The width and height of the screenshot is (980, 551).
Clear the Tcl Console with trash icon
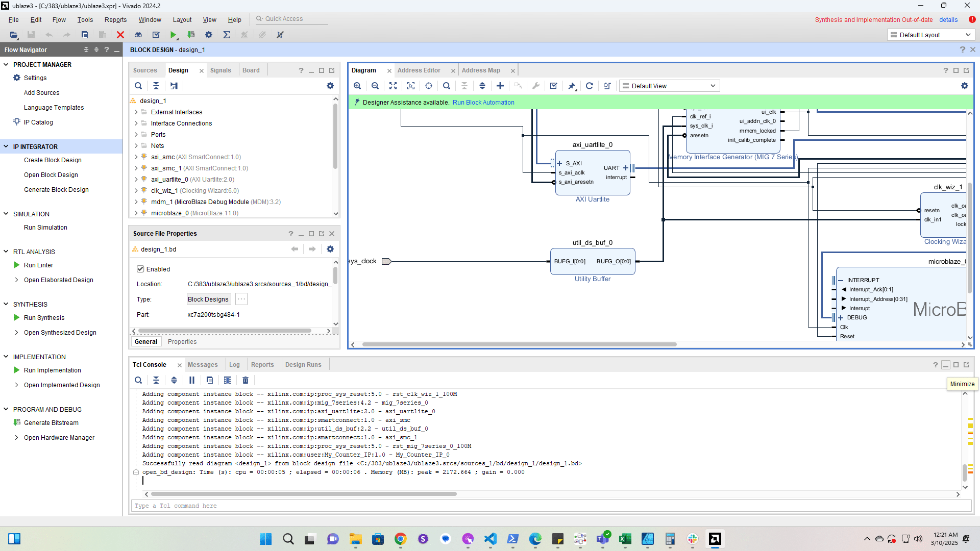click(246, 380)
